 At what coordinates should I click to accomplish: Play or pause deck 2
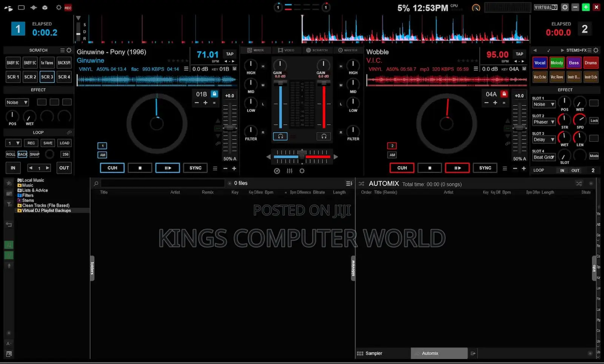tap(458, 168)
